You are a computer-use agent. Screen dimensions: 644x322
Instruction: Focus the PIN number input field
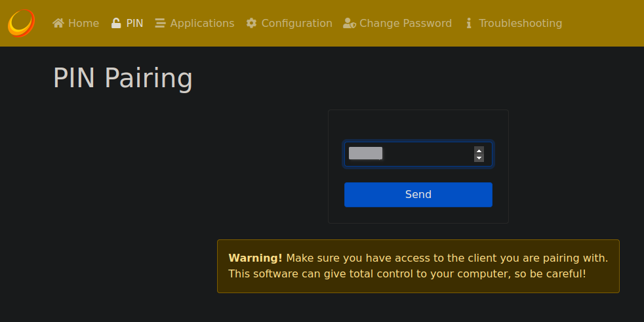coord(418,154)
